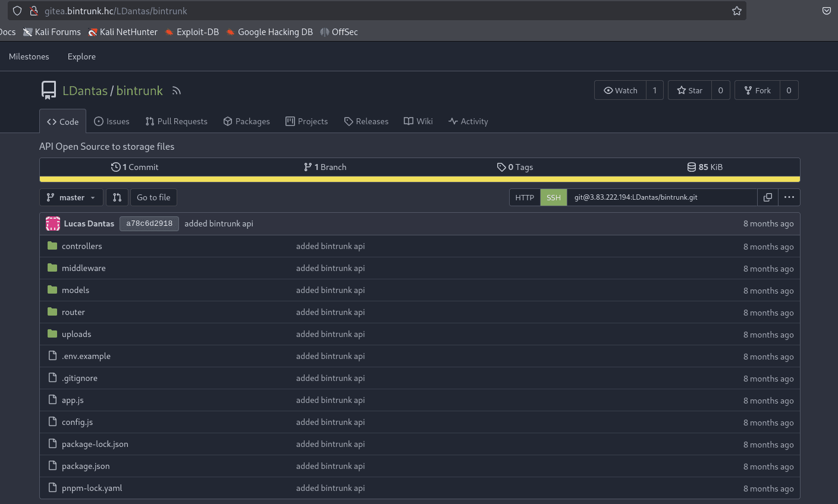The height and width of the screenshot is (504, 838).
Task: Toggle watching the bintrunk repository
Action: [620, 90]
